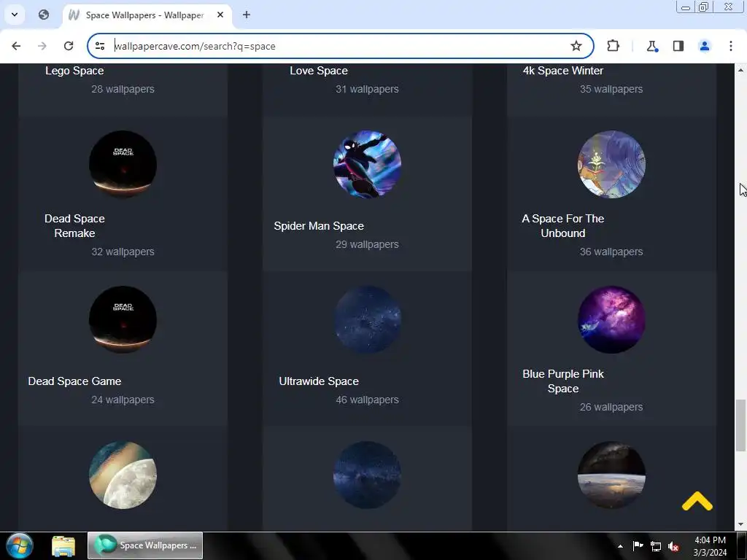Expand the tab search dropdown arrow
Image resolution: width=747 pixels, height=560 pixels.
tap(15, 15)
